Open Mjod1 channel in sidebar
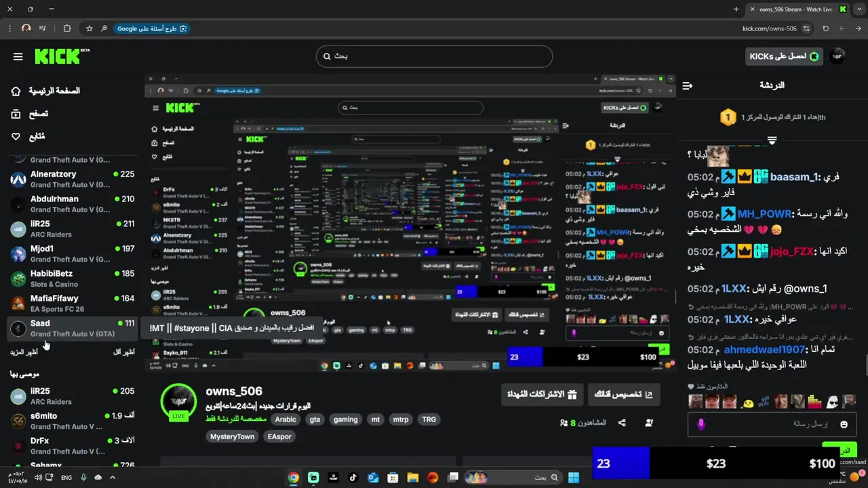Screen dimensions: 868x488 click(x=73, y=253)
